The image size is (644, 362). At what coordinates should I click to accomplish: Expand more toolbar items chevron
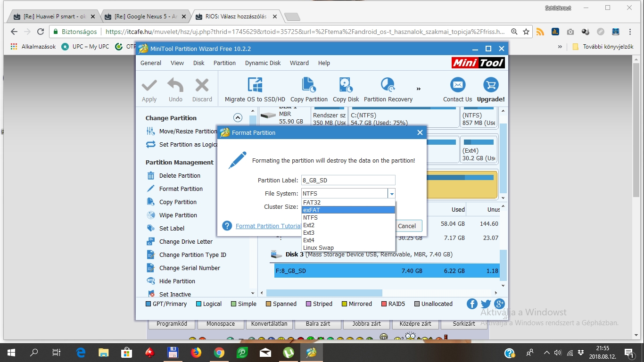click(x=418, y=89)
